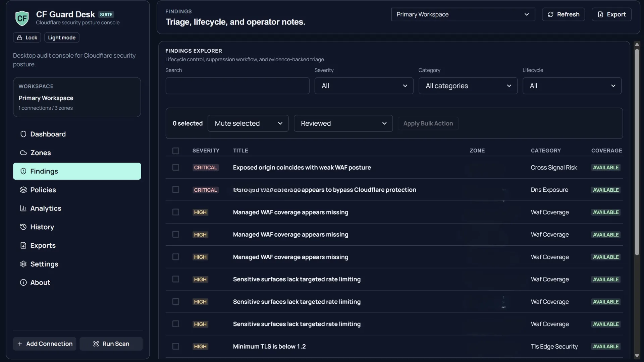
Task: Click the Export button in header
Action: [611, 14]
